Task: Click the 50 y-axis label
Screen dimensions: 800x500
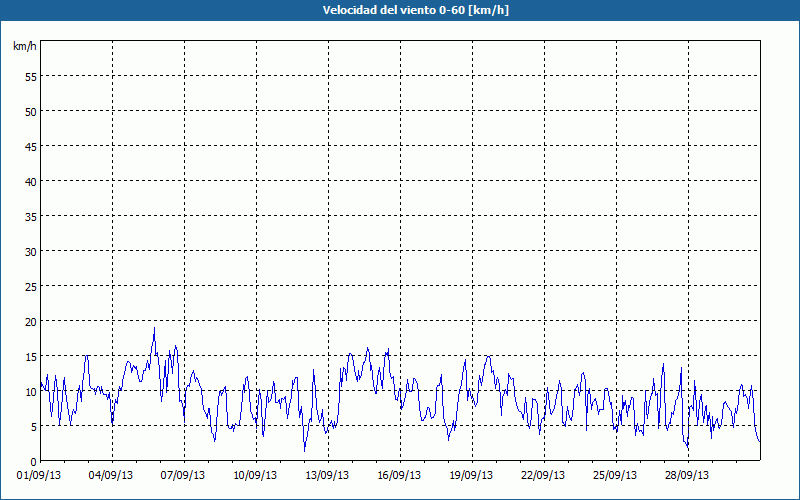Action: click(31, 112)
